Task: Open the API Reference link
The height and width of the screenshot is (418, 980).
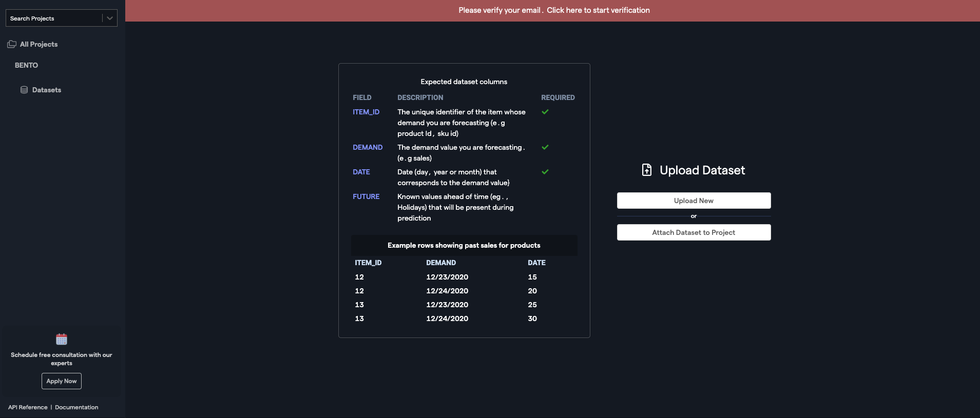Action: click(x=28, y=407)
